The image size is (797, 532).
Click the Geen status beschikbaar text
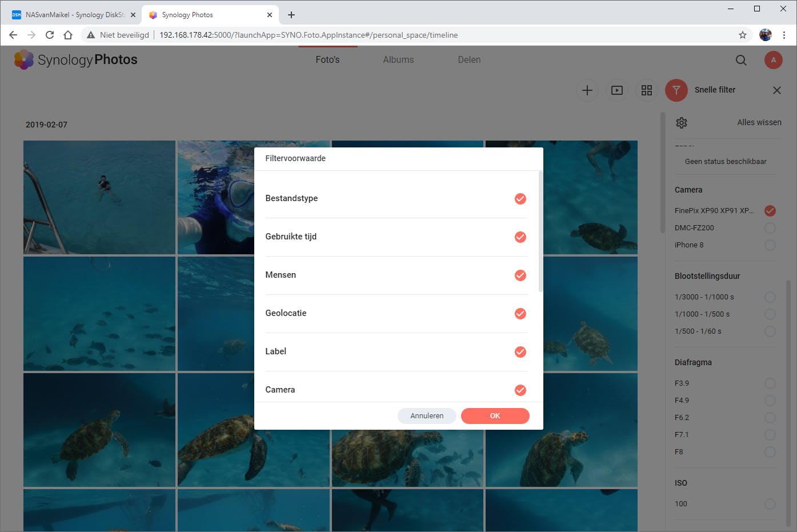[726, 162]
